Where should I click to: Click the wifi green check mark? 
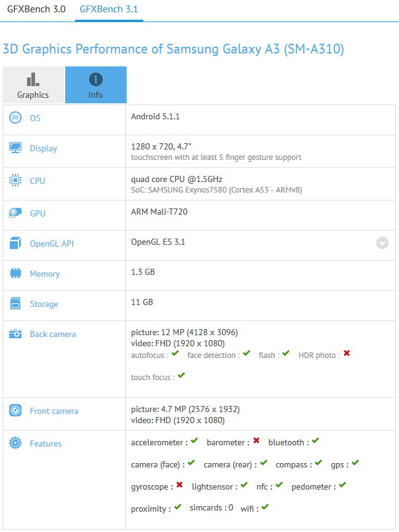tap(265, 507)
